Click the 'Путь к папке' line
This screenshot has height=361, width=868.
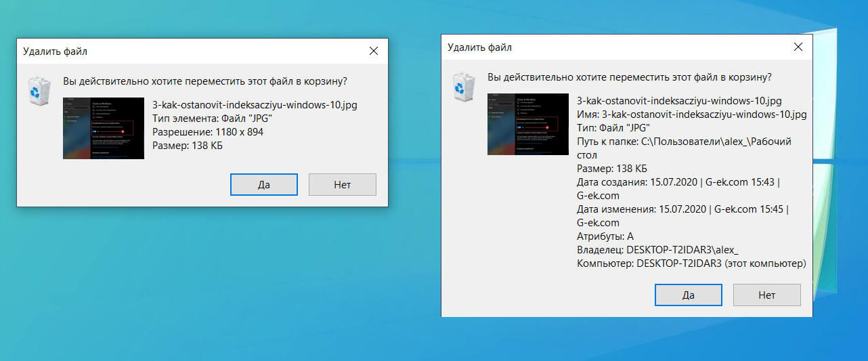click(685, 148)
